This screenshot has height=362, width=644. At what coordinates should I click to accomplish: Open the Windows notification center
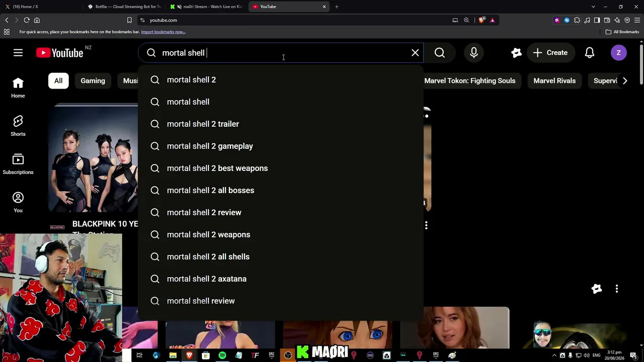pos(633,355)
